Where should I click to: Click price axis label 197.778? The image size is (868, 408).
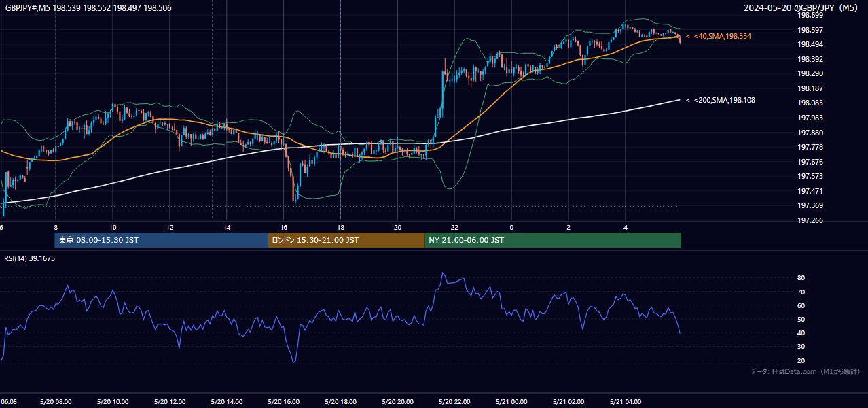(810, 147)
